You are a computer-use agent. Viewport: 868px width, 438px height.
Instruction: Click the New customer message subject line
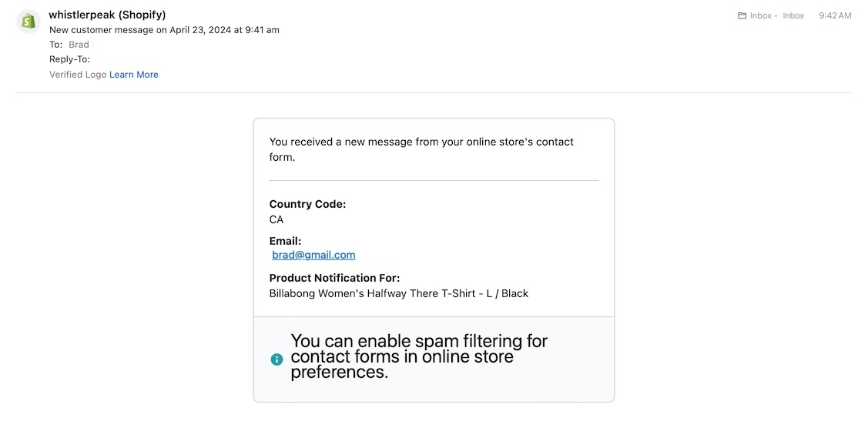(x=164, y=30)
